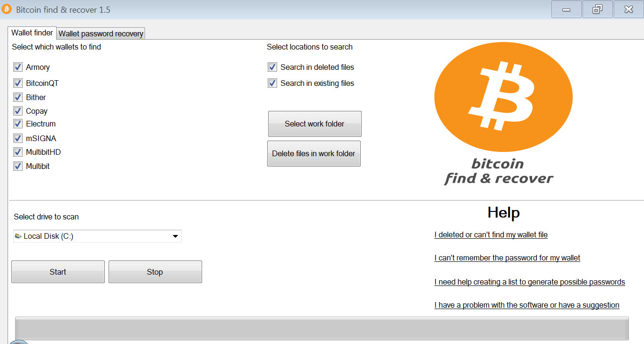Click the 'Select which wallets to find' label
Screen dimensions: 644x344
(56, 47)
